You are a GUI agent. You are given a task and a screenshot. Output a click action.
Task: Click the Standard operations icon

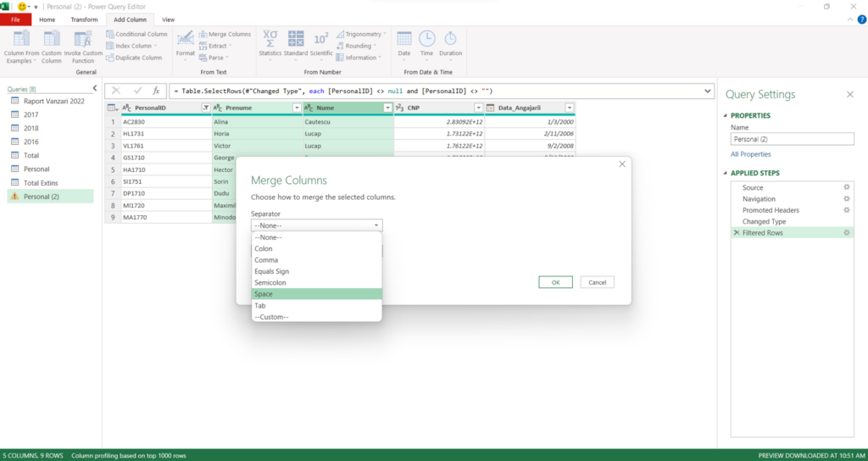pos(296,39)
